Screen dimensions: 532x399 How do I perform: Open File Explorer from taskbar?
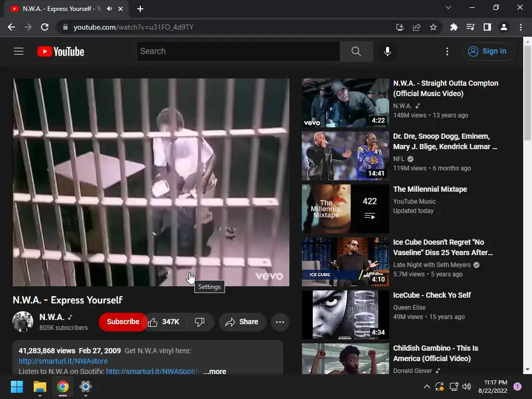point(39,387)
